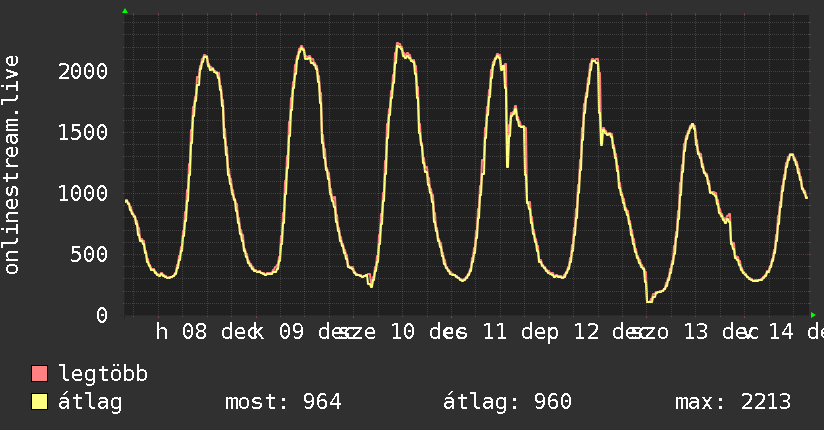The height and width of the screenshot is (430, 824).
Task: Click the green arrow atop the y-axis
Action: click(x=125, y=11)
